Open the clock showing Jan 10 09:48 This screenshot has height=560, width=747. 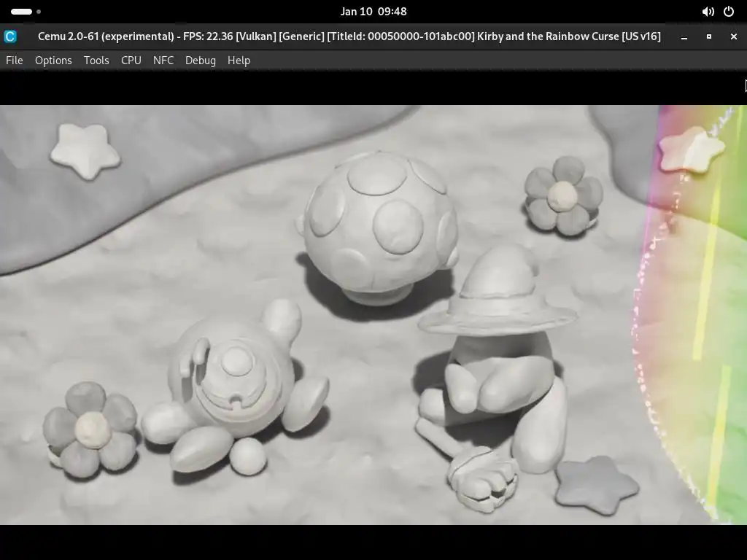pos(373,12)
